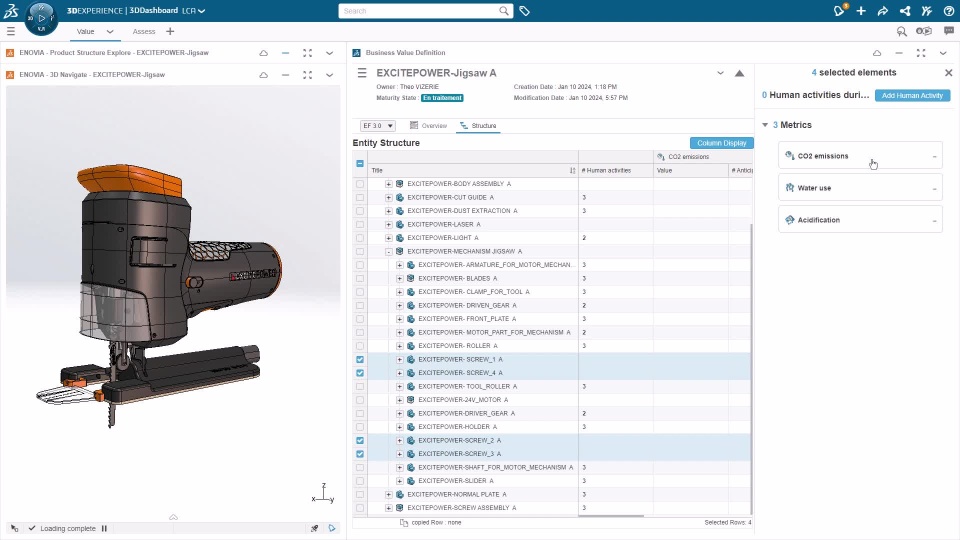This screenshot has height=540, width=960.
Task: Open the EF 3.0 dropdown
Action: point(377,126)
